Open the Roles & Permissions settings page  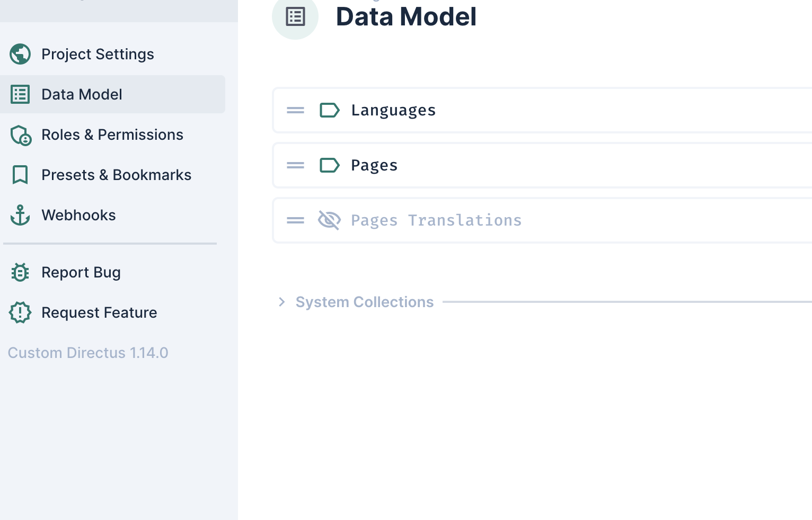tap(112, 135)
